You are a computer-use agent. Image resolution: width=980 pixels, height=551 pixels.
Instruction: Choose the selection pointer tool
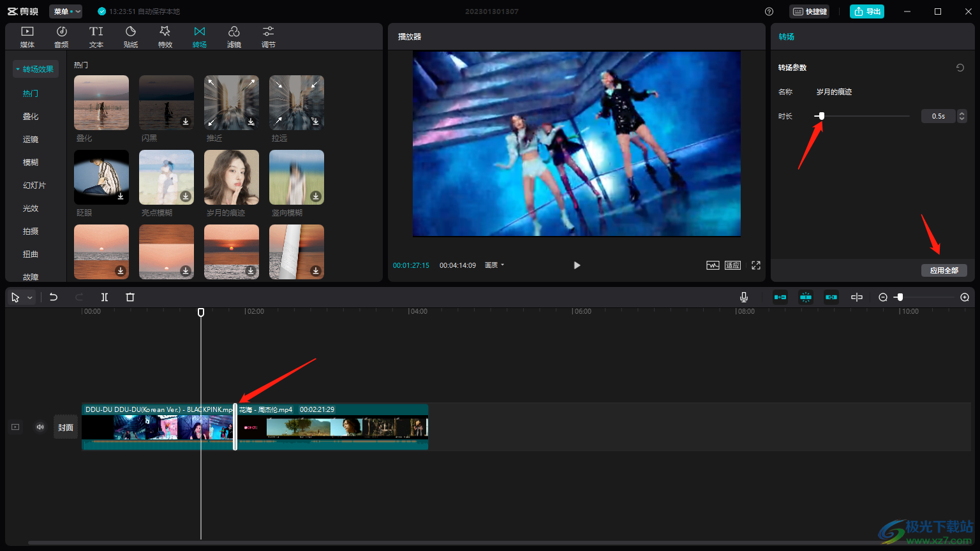click(x=15, y=297)
